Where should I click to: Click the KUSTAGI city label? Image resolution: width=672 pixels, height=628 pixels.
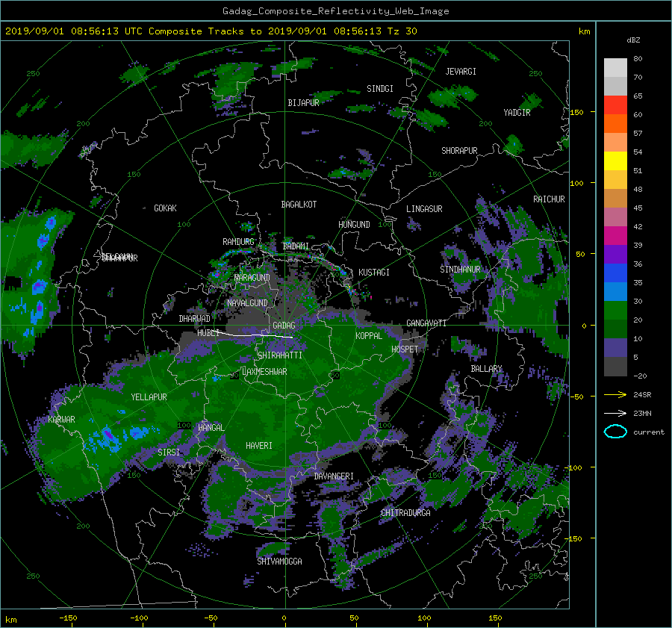tap(374, 273)
